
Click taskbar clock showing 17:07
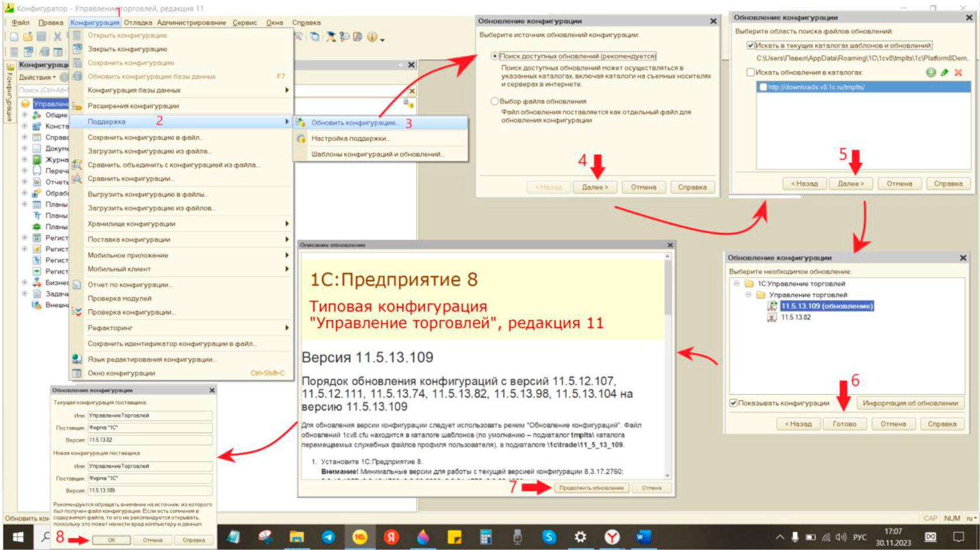893,537
